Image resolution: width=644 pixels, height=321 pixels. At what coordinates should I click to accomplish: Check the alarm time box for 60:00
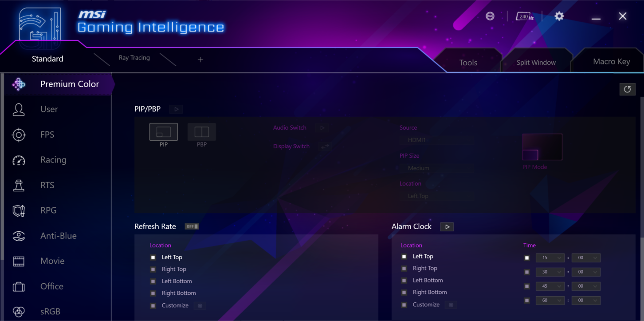pos(527,301)
